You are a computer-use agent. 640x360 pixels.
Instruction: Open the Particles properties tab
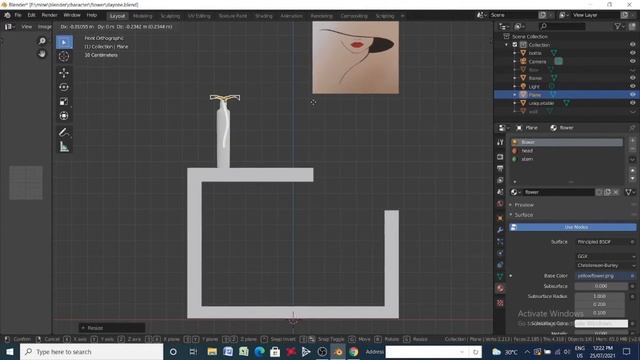pyautogui.click(x=500, y=242)
